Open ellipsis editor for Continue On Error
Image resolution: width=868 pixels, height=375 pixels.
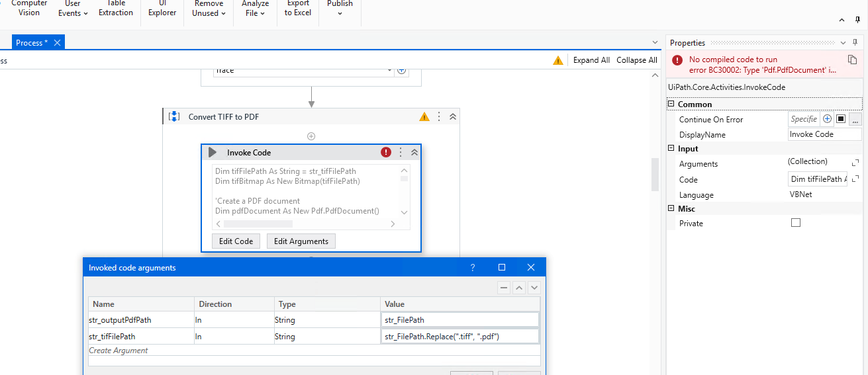point(855,120)
